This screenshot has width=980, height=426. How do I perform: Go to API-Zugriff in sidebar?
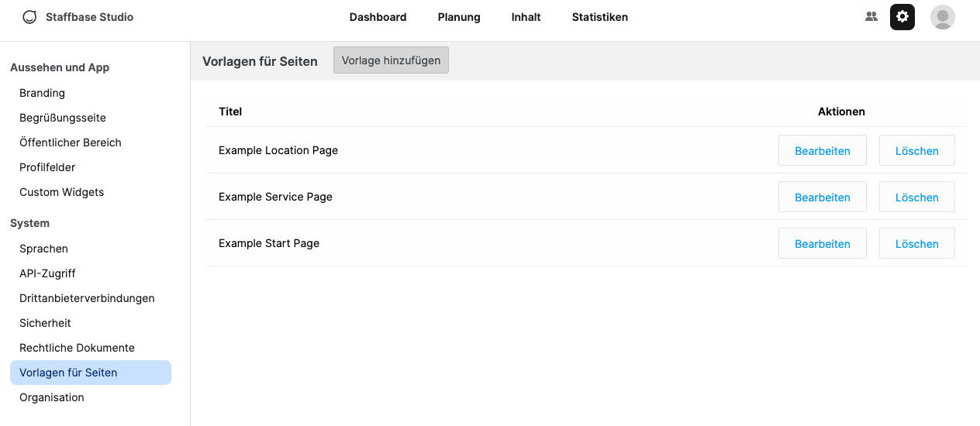coord(47,273)
